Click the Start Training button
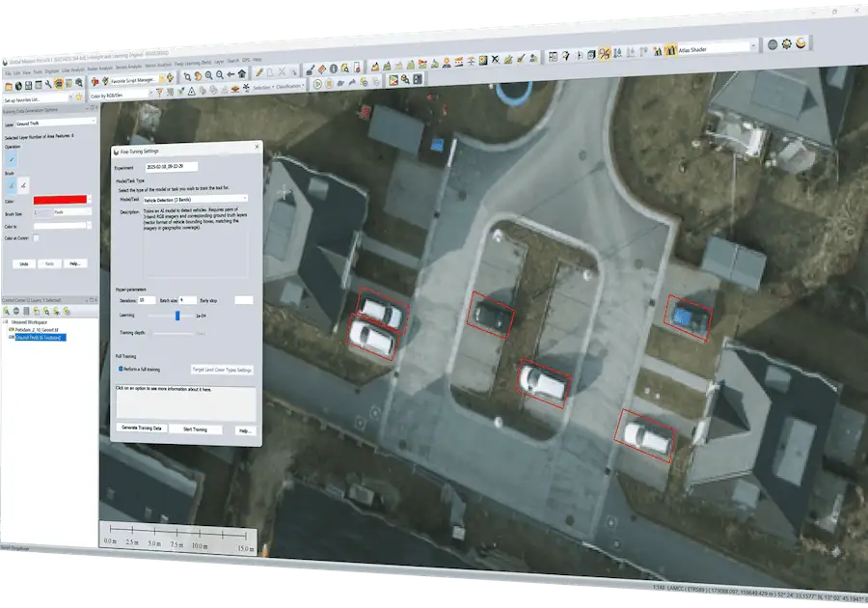The width and height of the screenshot is (868, 608). pyautogui.click(x=195, y=429)
